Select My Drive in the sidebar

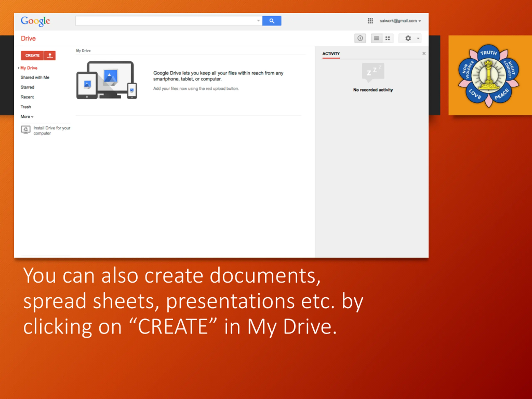point(29,68)
